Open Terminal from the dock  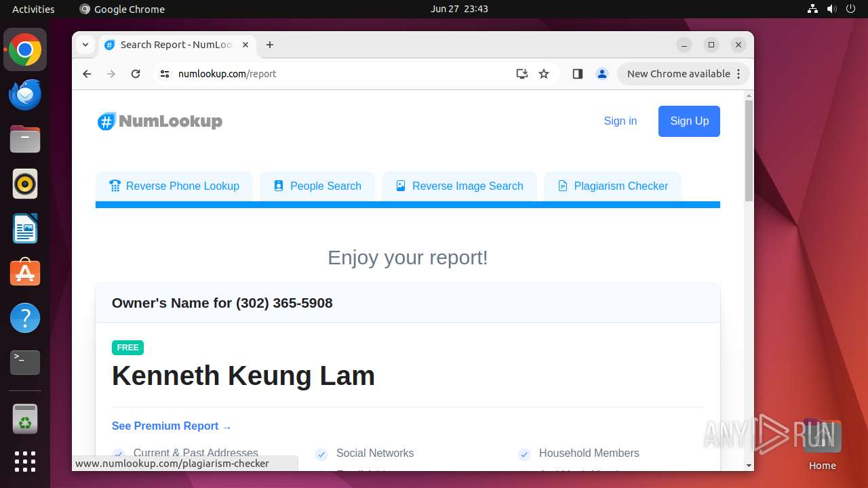pos(25,363)
